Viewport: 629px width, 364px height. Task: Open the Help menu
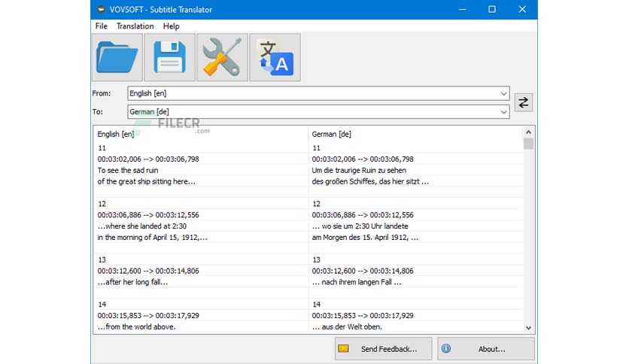coord(171,26)
